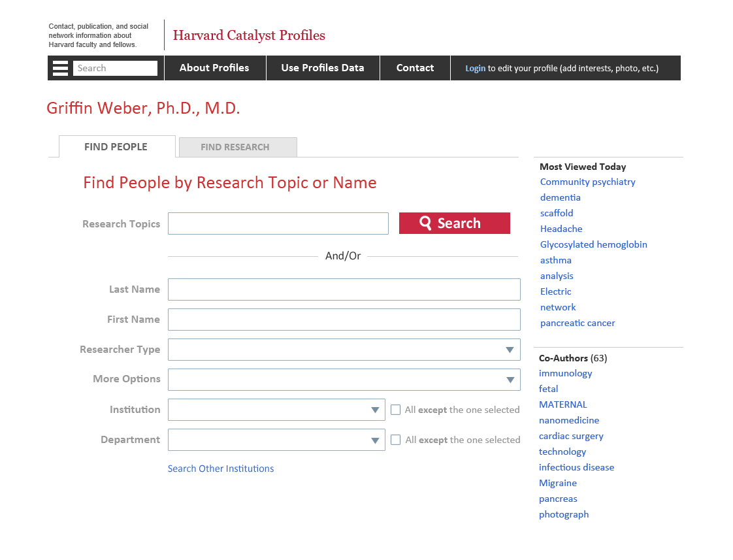Image resolution: width=733 pixels, height=560 pixels.
Task: Open the Contact menu item
Action: [415, 68]
